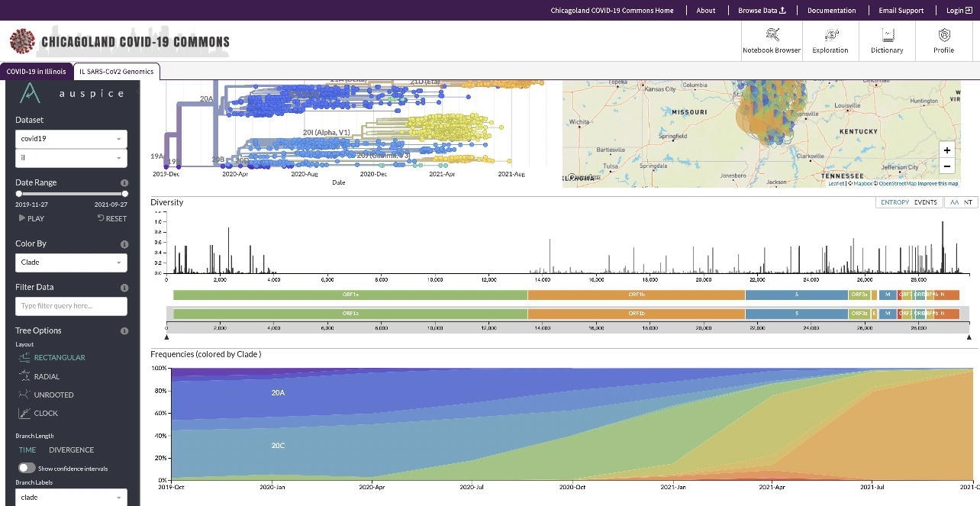Choose the Clock layout option
The width and height of the screenshot is (980, 506).
tap(24, 413)
